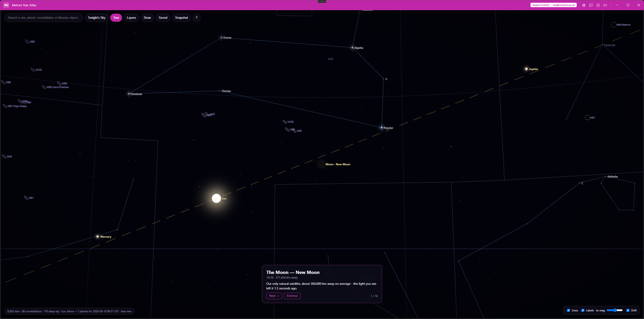Open the settings gear icon
This screenshot has height=319, width=644.
[598, 5]
